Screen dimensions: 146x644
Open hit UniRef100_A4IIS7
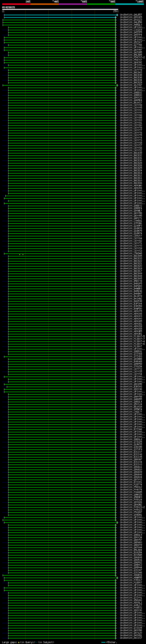(x=131, y=638)
